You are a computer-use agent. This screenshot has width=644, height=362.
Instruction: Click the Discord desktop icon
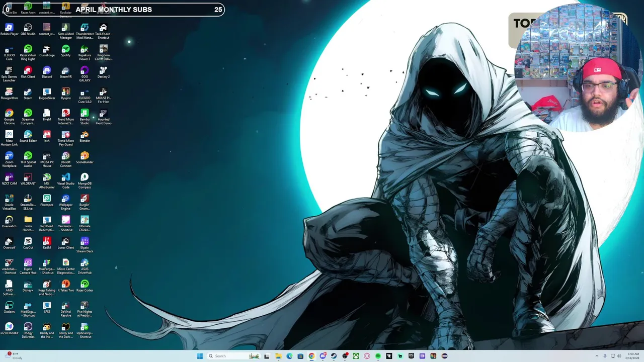pos(47,72)
